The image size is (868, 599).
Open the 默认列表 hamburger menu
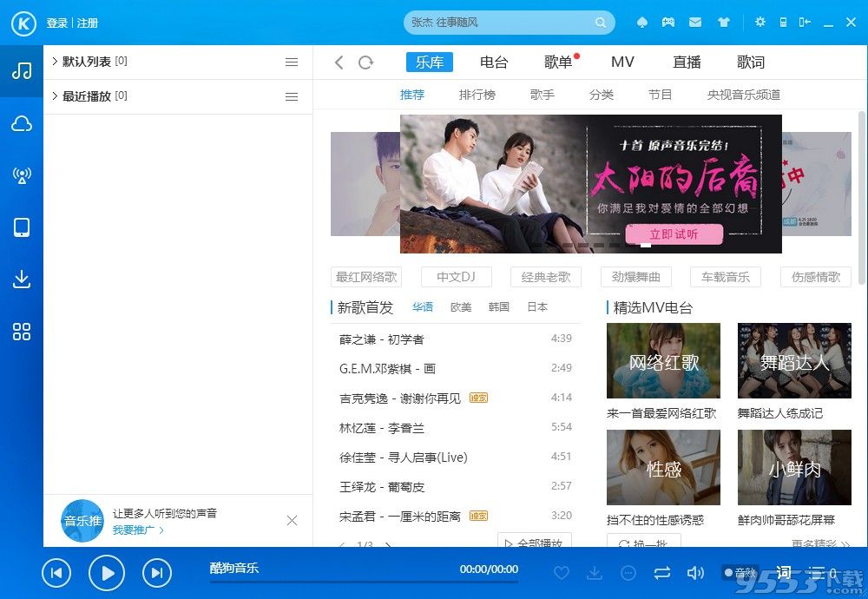coord(292,62)
